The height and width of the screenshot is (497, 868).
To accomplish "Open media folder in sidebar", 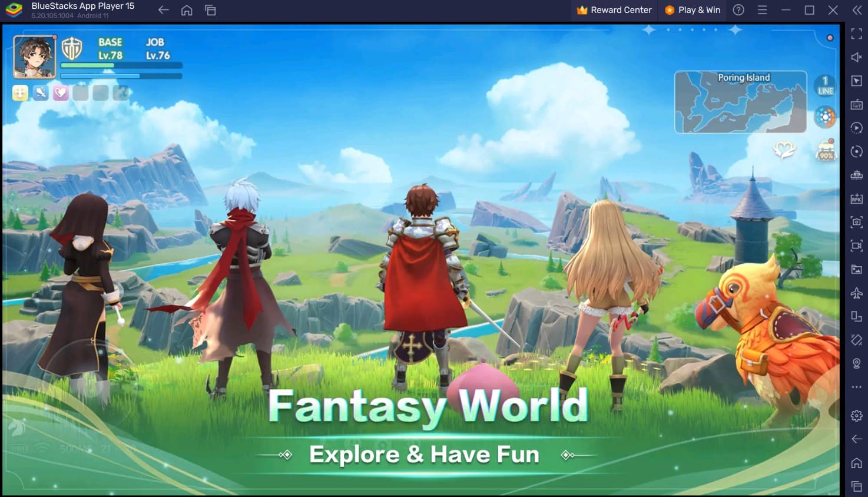I will coord(857,269).
